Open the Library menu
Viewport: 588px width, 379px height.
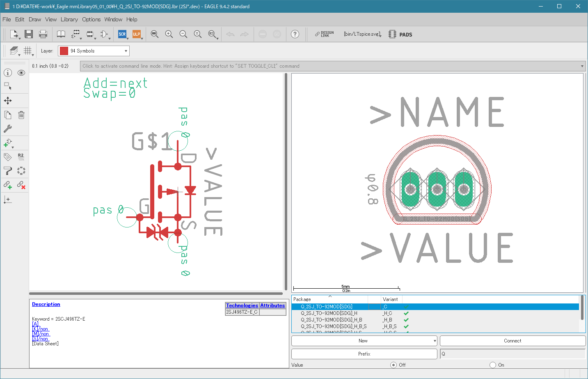point(69,19)
